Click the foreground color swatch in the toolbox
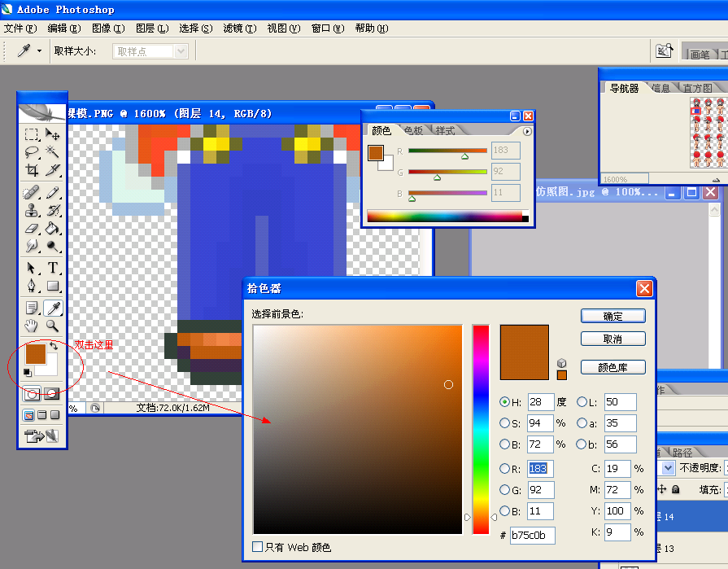Screen dimensions: 728x569 coord(35,353)
